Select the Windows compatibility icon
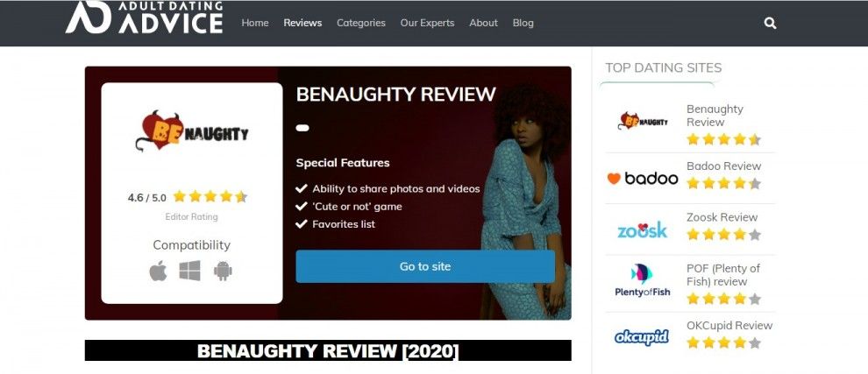This screenshot has height=374, width=868. 190,271
